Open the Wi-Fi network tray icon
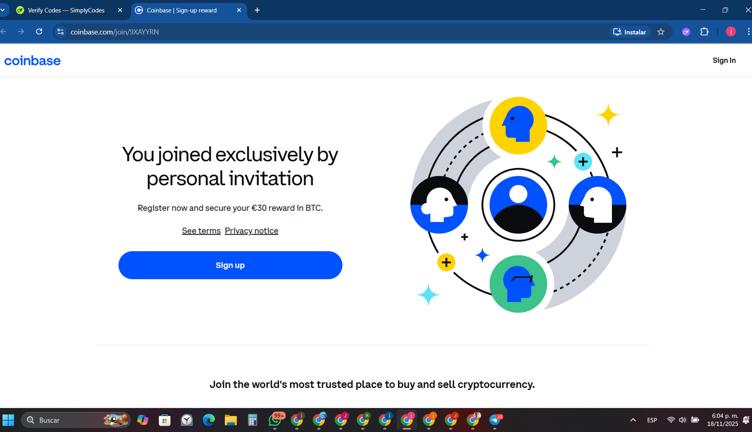 (x=671, y=420)
